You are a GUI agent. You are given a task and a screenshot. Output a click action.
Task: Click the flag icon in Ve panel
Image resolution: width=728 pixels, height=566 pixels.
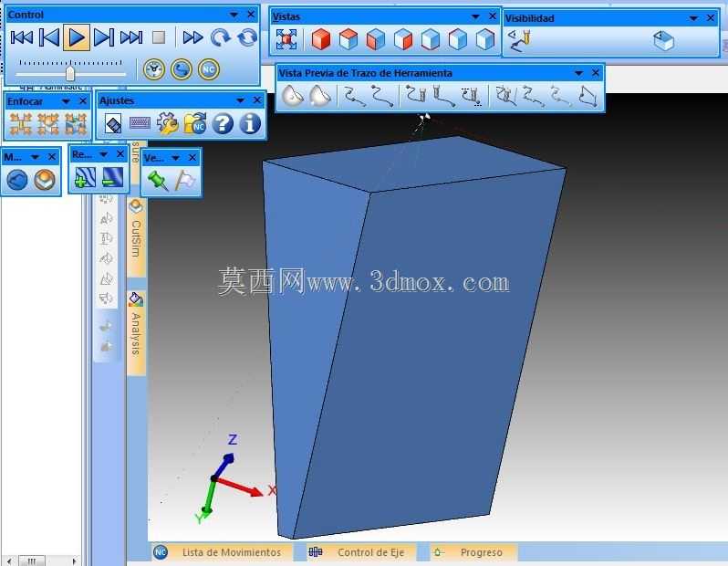(185, 181)
